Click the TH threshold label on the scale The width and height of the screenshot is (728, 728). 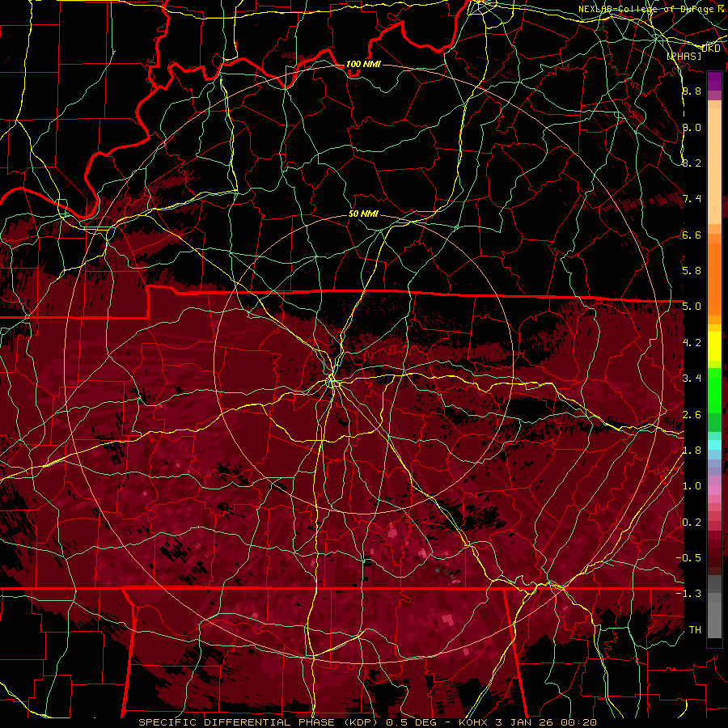[x=695, y=629]
